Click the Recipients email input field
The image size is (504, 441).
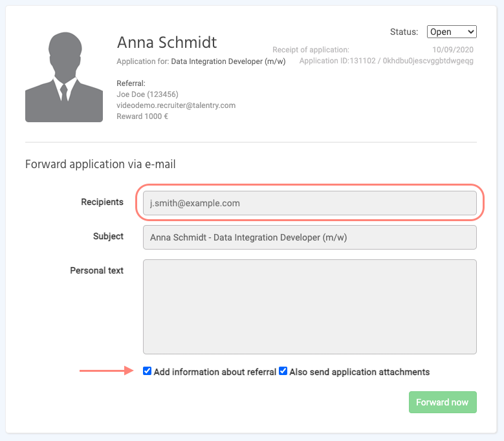pyautogui.click(x=309, y=203)
